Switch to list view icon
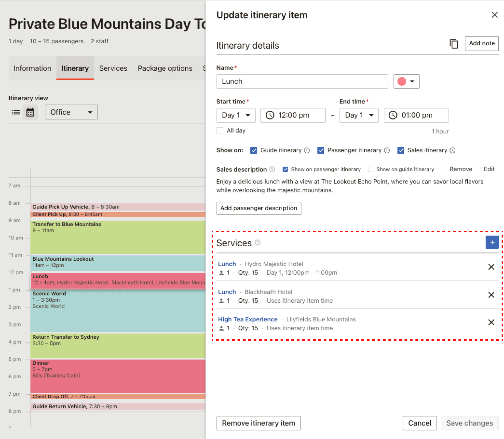Image resolution: width=504 pixels, height=439 pixels. point(16,112)
